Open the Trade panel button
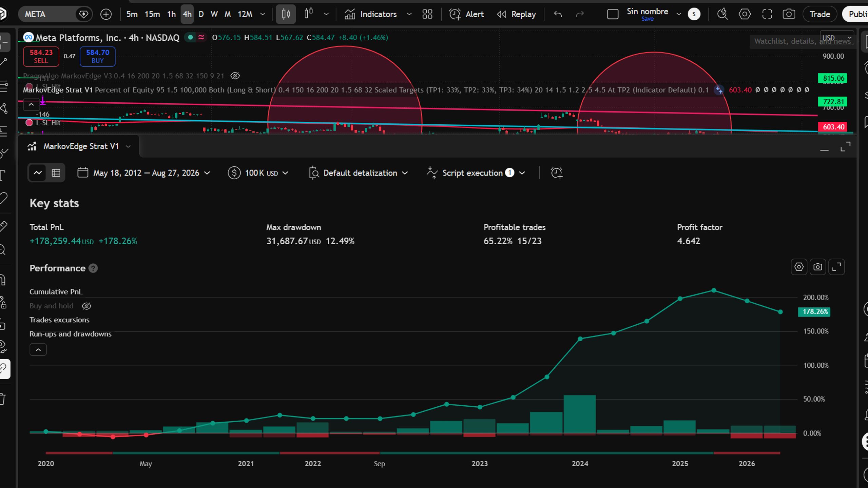Viewport: 868px width, 488px height. (x=820, y=14)
